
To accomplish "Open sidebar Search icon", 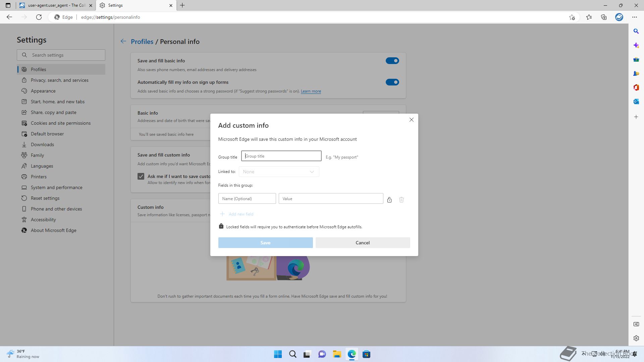I will point(636,31).
